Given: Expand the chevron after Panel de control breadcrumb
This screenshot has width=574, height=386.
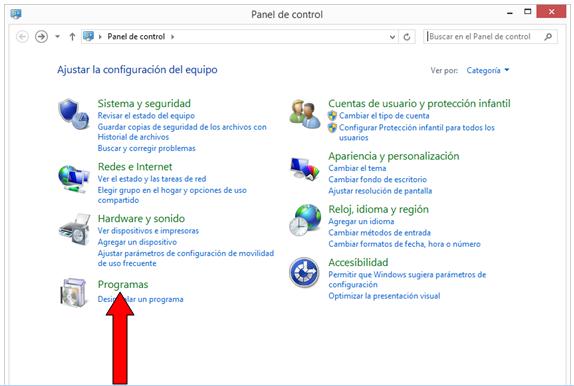Looking at the screenshot, I should (172, 37).
